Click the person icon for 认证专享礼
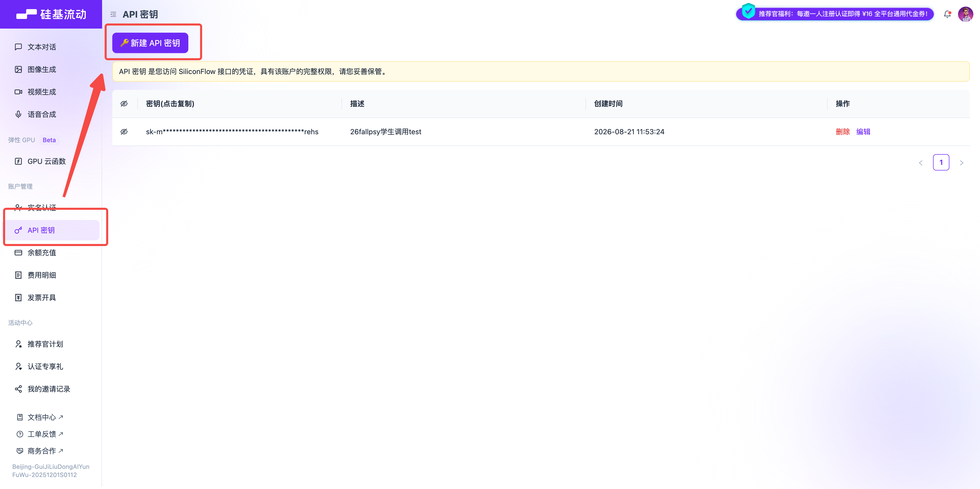Image resolution: width=980 pixels, height=489 pixels. pos(18,366)
